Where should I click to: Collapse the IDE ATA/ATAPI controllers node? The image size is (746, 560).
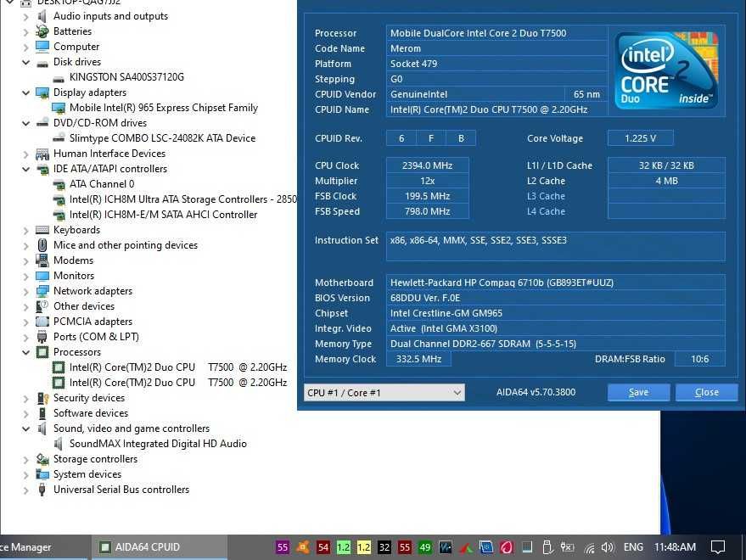[x=25, y=169]
